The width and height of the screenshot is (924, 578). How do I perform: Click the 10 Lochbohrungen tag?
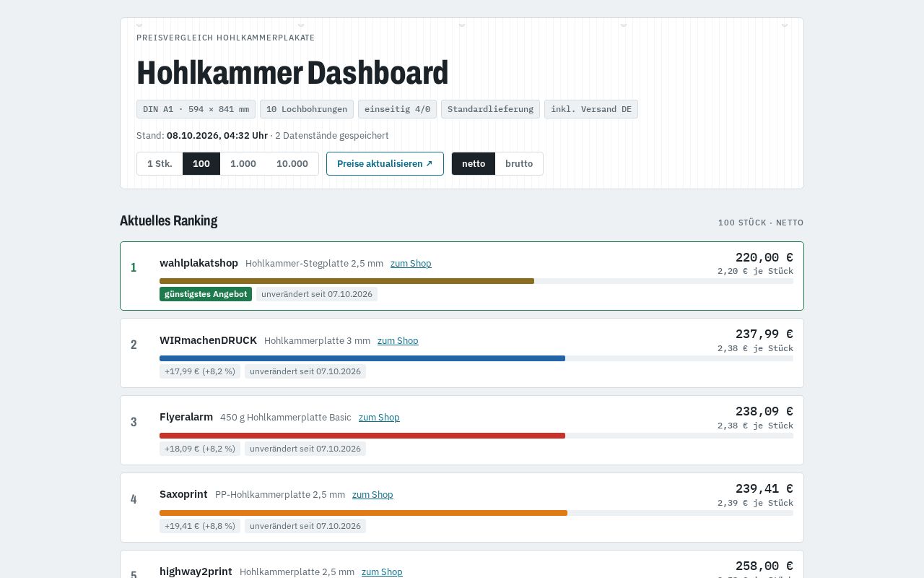tap(307, 109)
